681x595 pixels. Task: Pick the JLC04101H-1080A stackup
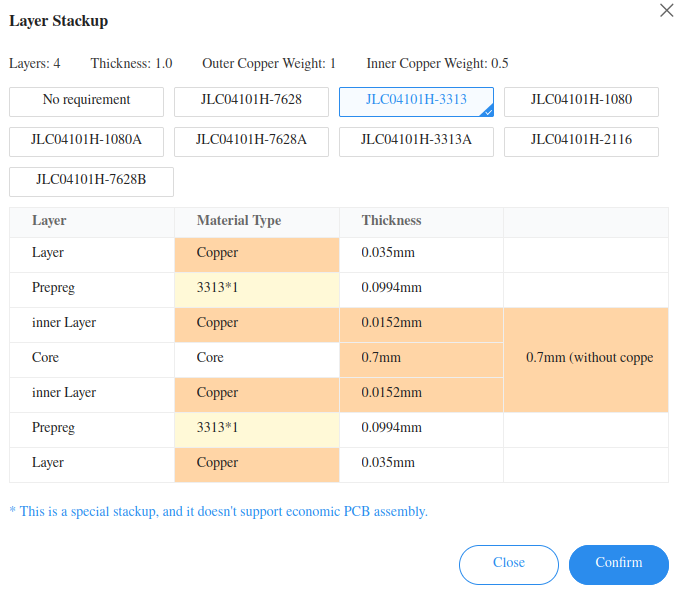coord(86,141)
